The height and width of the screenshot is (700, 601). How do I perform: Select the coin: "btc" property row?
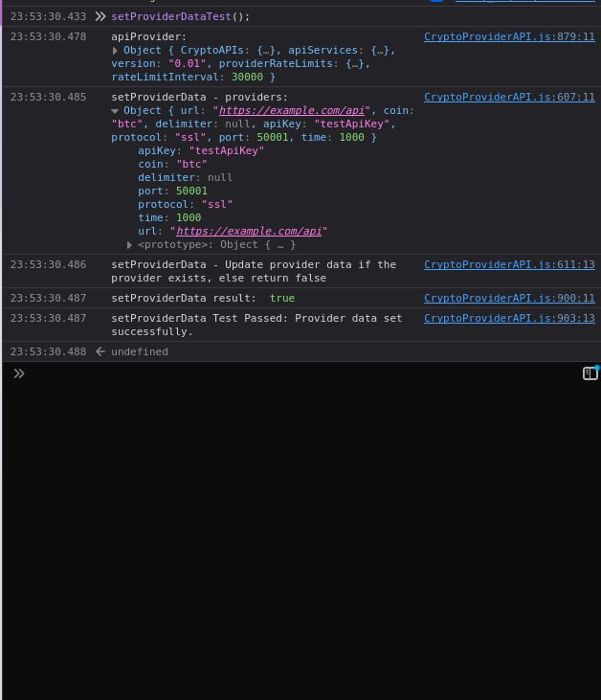point(172,164)
